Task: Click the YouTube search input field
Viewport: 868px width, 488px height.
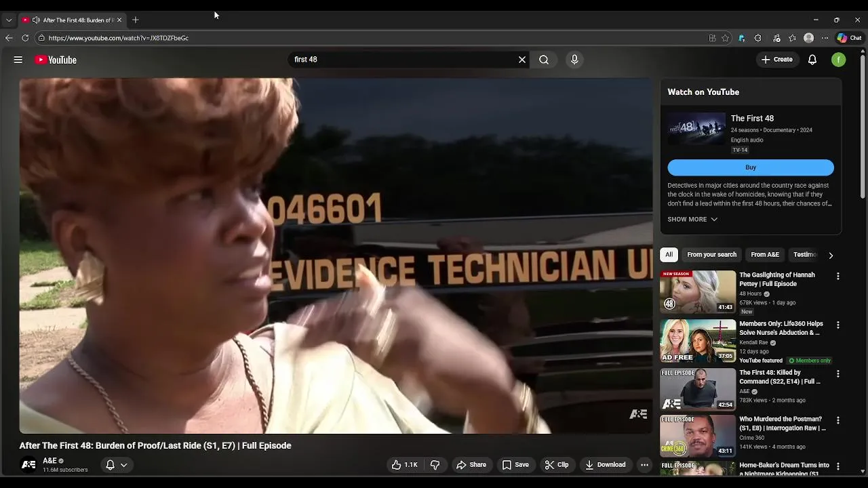Action: coord(403,60)
